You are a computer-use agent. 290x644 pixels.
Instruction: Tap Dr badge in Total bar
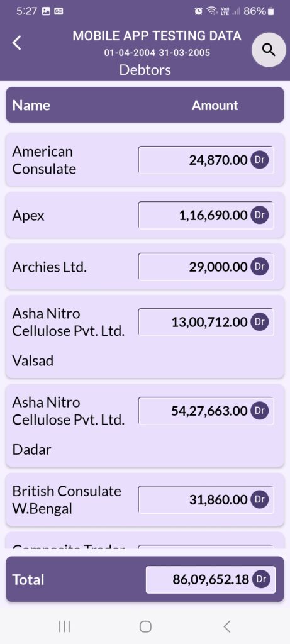(261, 579)
